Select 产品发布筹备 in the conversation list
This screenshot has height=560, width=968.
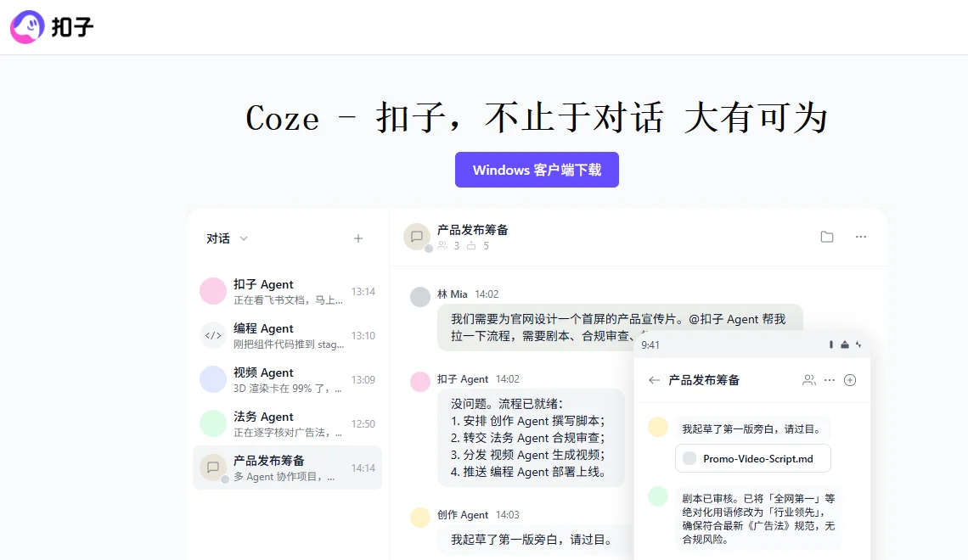(x=287, y=468)
